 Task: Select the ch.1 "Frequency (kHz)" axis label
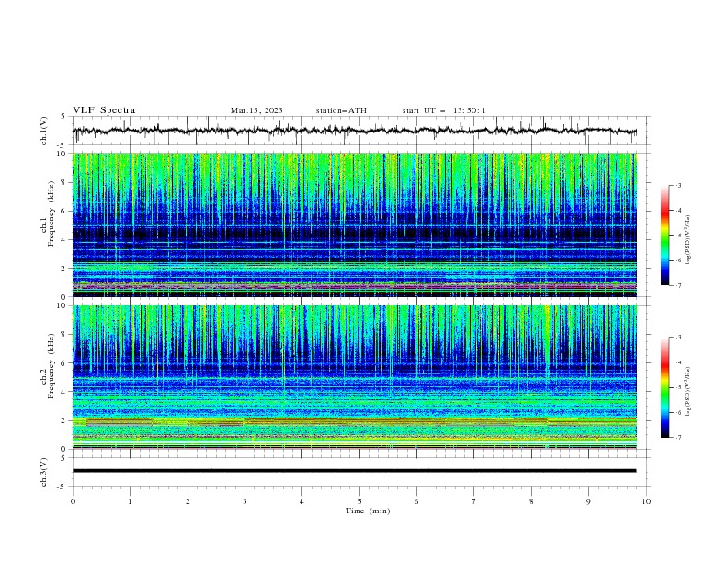tap(51, 212)
